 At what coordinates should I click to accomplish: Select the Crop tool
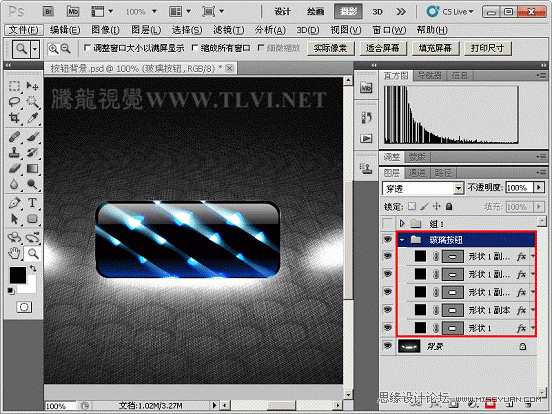(x=14, y=118)
